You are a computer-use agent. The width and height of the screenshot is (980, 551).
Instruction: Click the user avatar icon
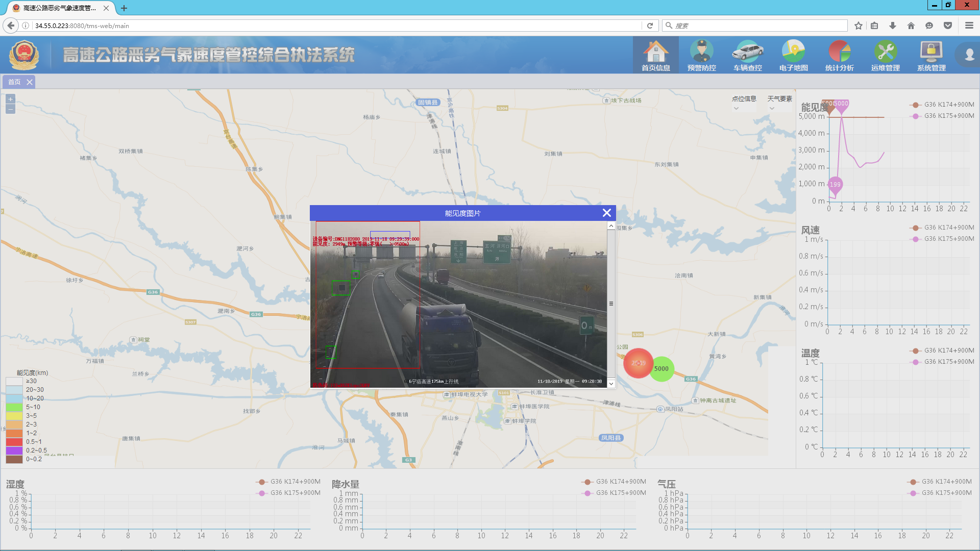pyautogui.click(x=968, y=54)
